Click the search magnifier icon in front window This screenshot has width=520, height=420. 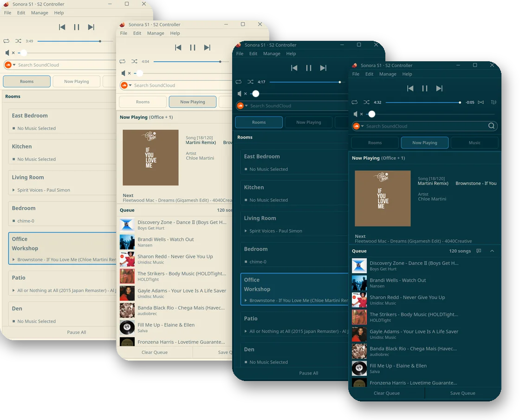[491, 126]
